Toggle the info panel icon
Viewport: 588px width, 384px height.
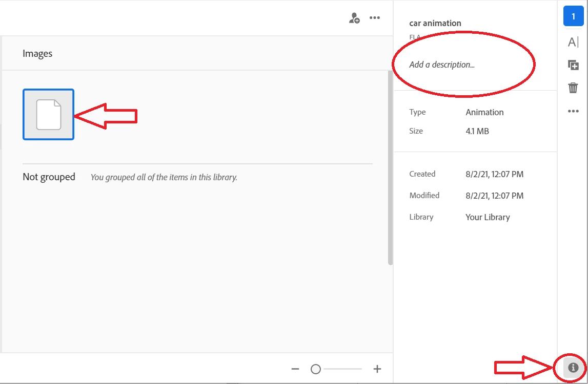pyautogui.click(x=573, y=368)
